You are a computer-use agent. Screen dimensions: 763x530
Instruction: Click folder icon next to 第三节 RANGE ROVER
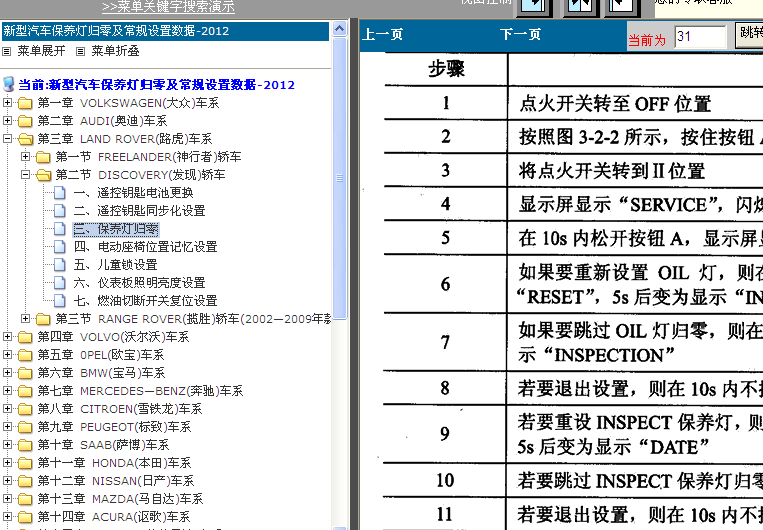pos(43,319)
